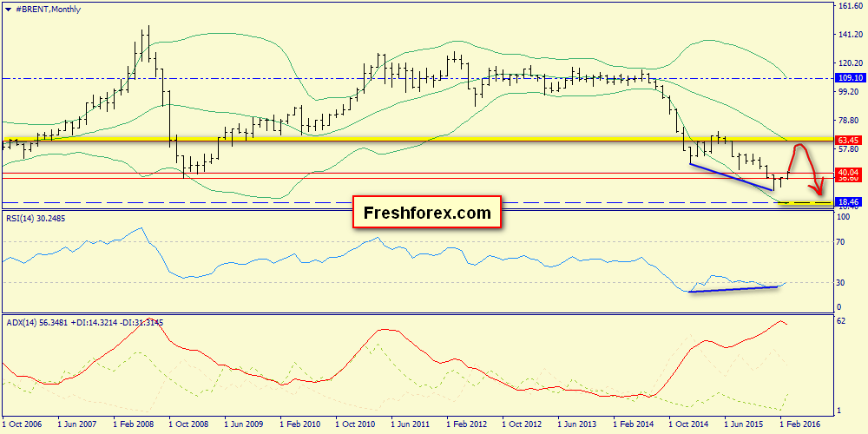Viewport: 868px width, 434px height.
Task: Select the RSI(14) indicator label
Action: (x=34, y=218)
